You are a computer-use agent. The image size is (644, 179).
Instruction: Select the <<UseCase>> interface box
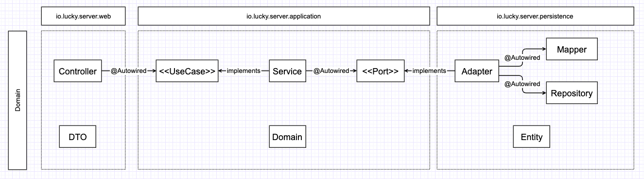point(187,71)
